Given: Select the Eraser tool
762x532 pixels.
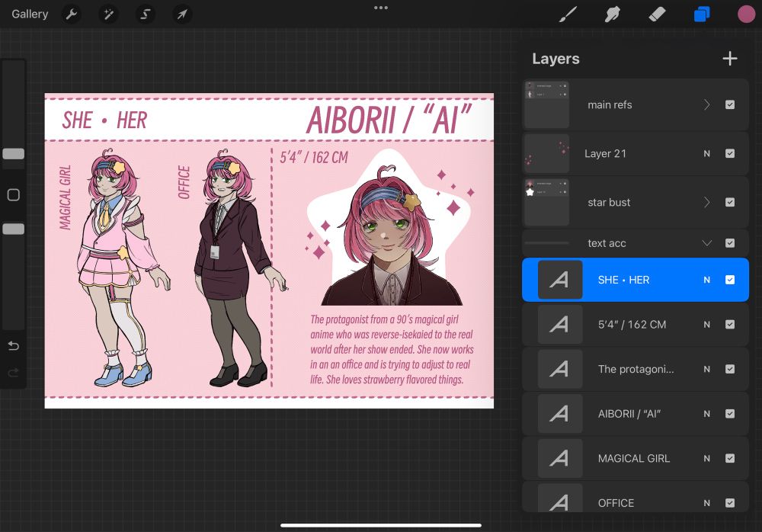Looking at the screenshot, I should click(x=657, y=14).
